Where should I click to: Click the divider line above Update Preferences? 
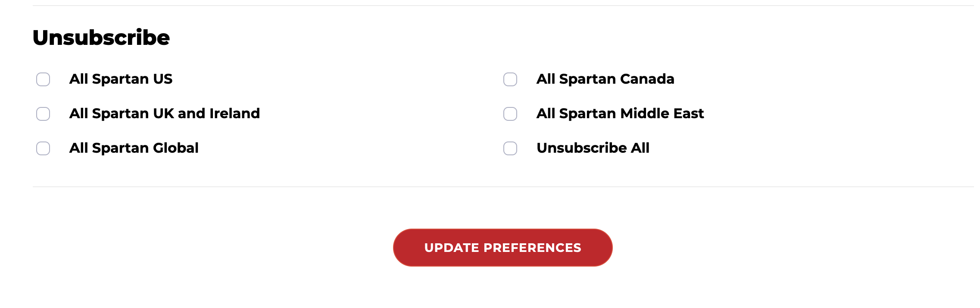[502, 187]
